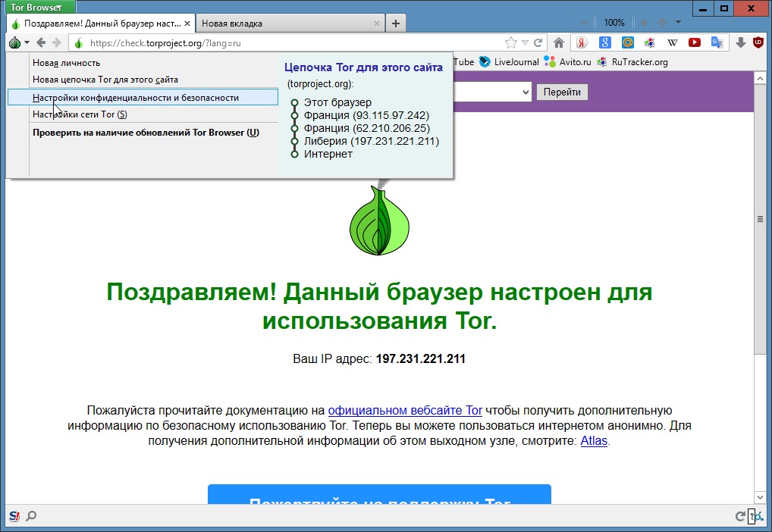Image resolution: width=772 pixels, height=532 pixels.
Task: Go to the home page
Action: (558, 42)
